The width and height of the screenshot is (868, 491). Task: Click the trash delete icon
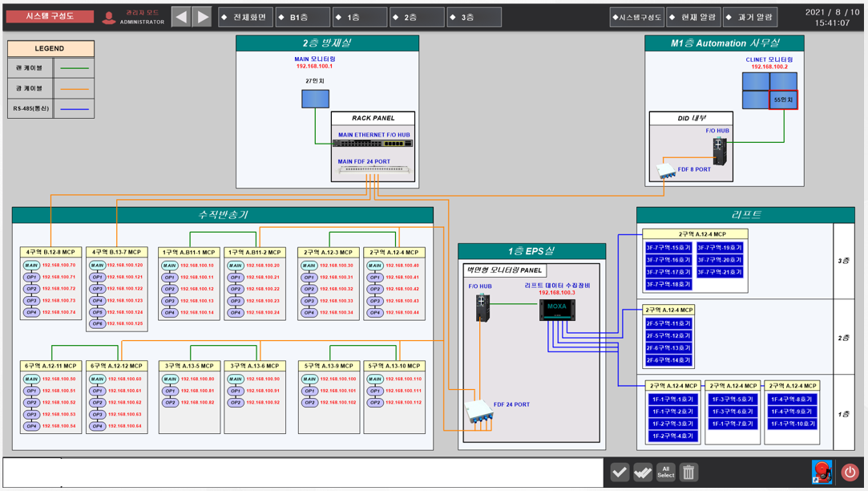point(688,472)
